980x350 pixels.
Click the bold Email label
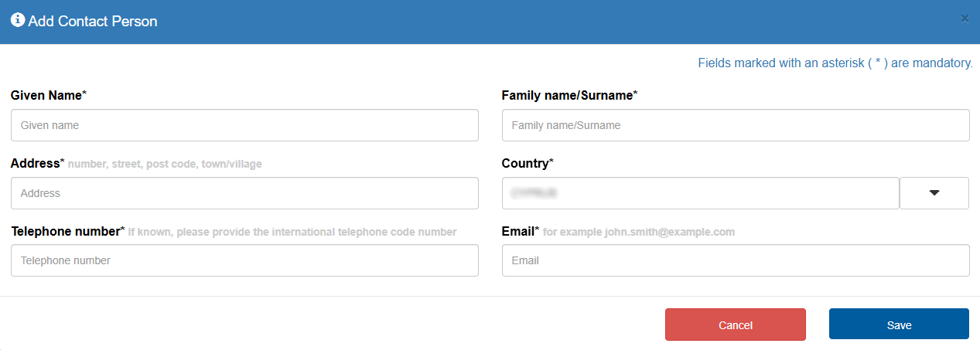(517, 231)
